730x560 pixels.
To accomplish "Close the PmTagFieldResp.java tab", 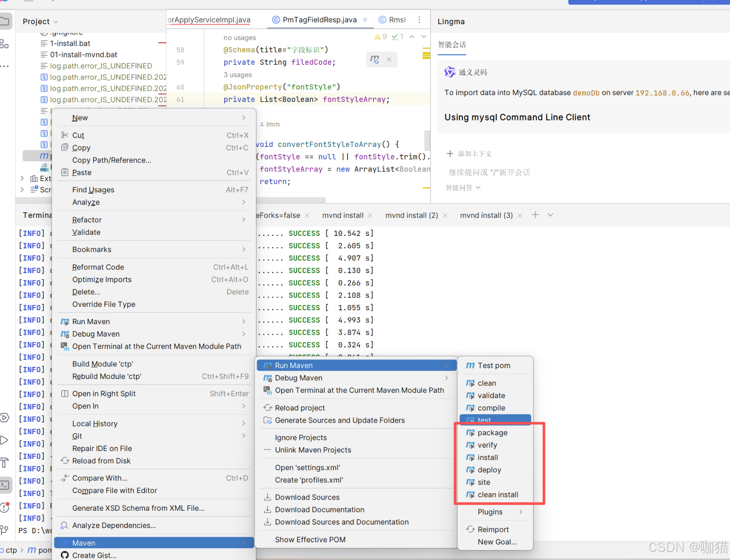I will point(365,20).
